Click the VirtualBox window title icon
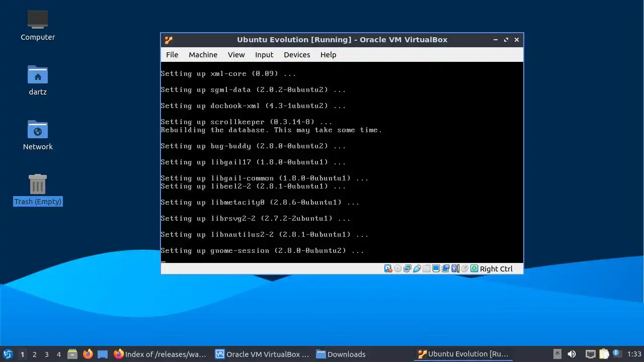This screenshot has width=644, height=362. click(x=169, y=40)
